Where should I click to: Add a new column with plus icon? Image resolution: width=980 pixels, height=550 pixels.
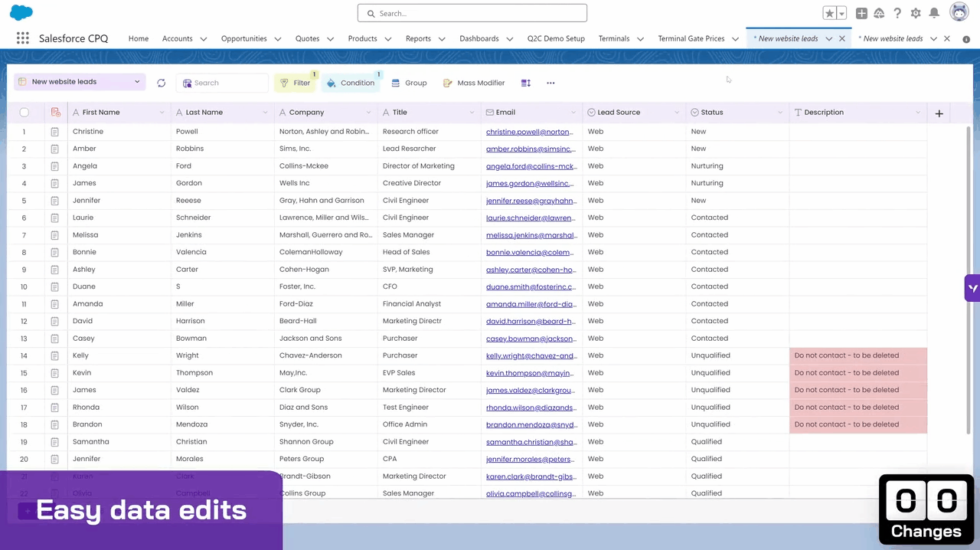(x=939, y=113)
